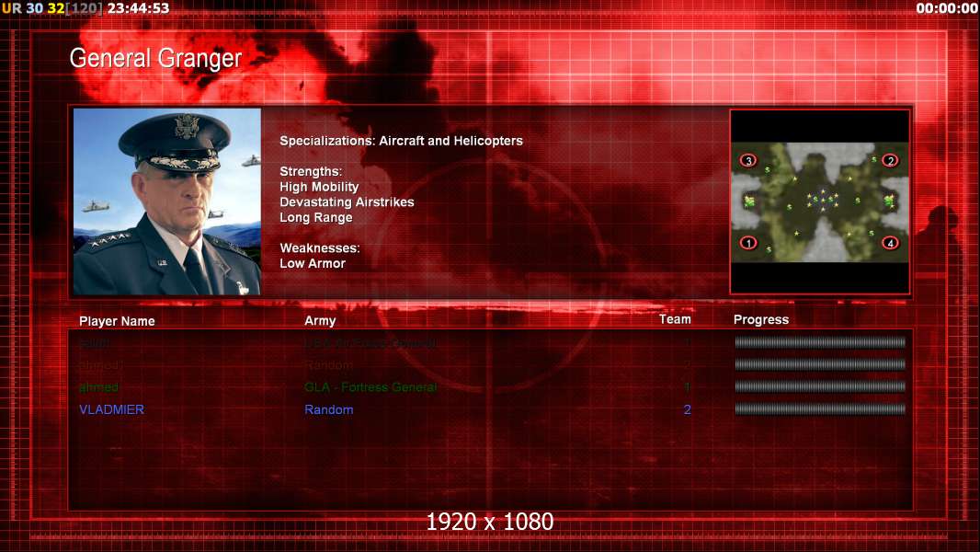Select the player name 'VLADMIER'

tap(111, 409)
